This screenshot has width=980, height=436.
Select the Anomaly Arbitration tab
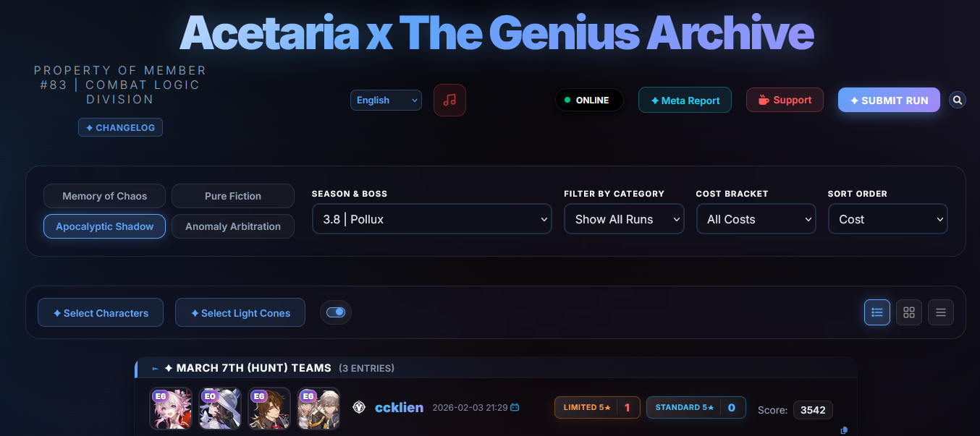click(233, 226)
